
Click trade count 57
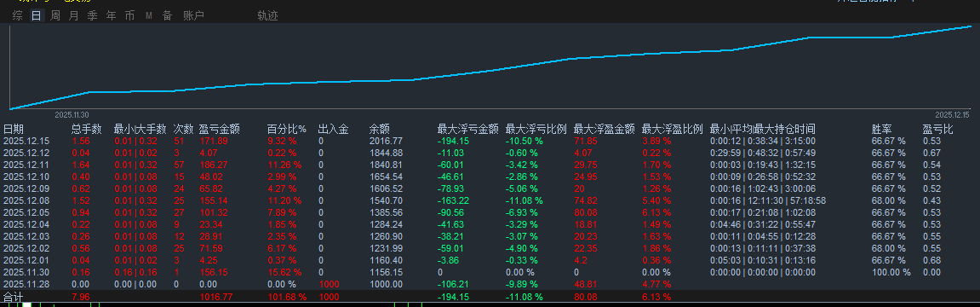178,165
